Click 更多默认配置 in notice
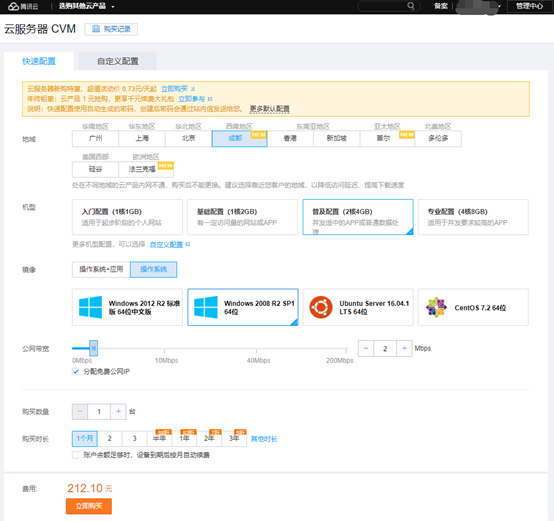 coord(270,109)
